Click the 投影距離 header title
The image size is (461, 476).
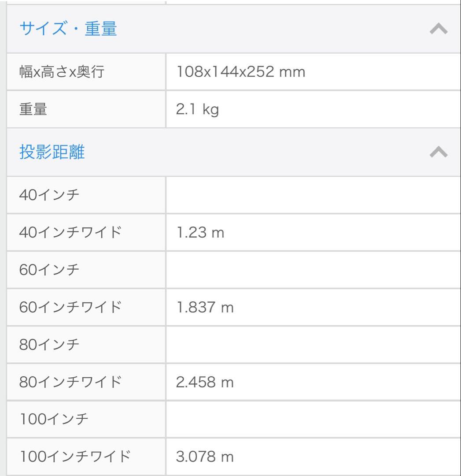coord(52,152)
